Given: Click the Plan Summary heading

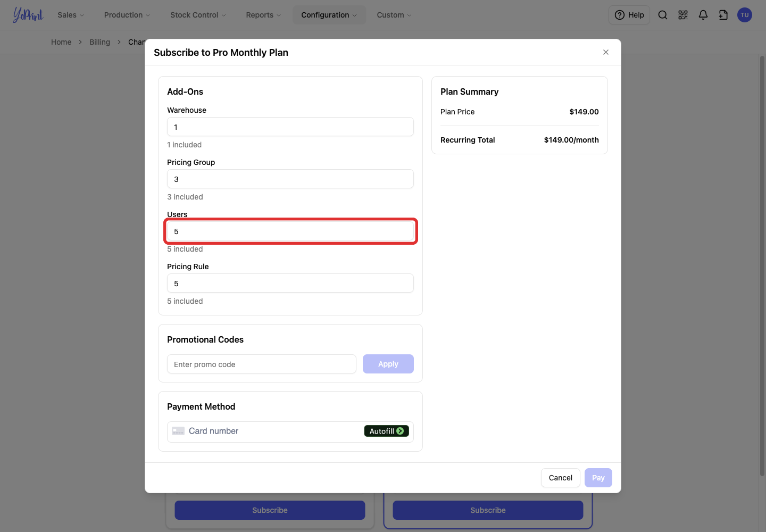Looking at the screenshot, I should pos(470,92).
